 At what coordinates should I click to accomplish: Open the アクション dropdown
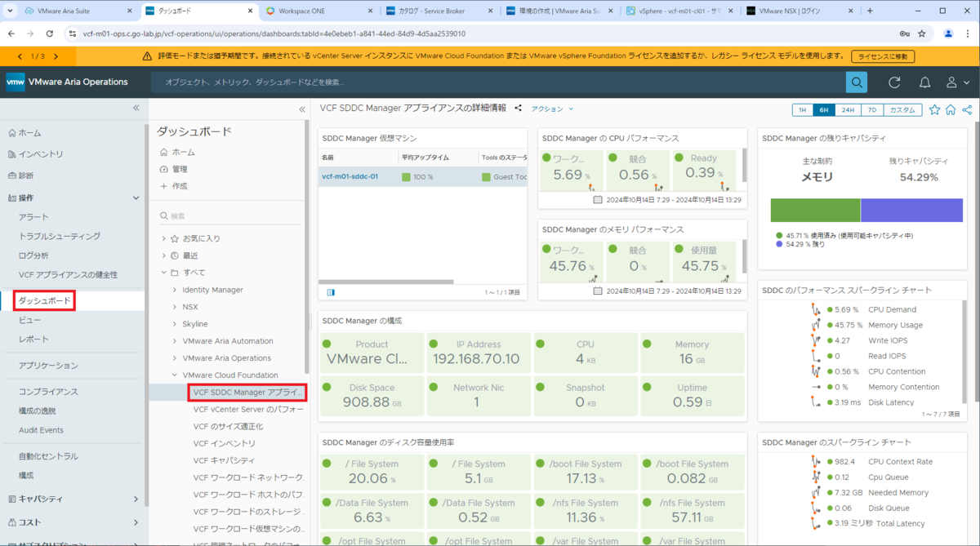tap(552, 109)
